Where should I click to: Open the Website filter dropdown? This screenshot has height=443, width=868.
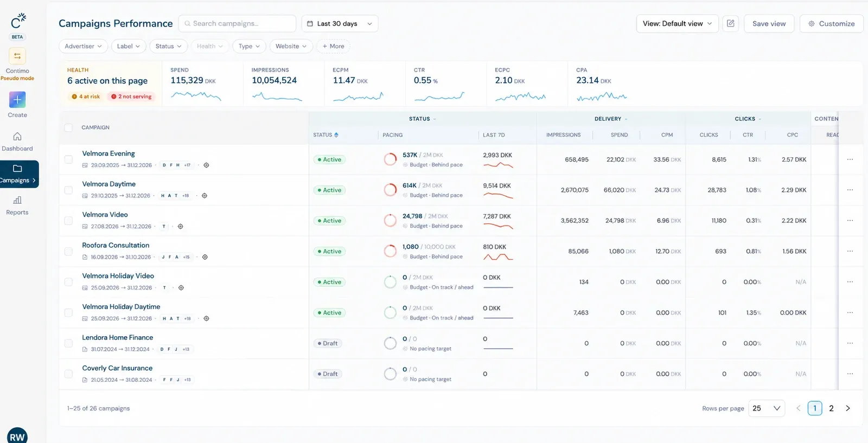click(291, 46)
